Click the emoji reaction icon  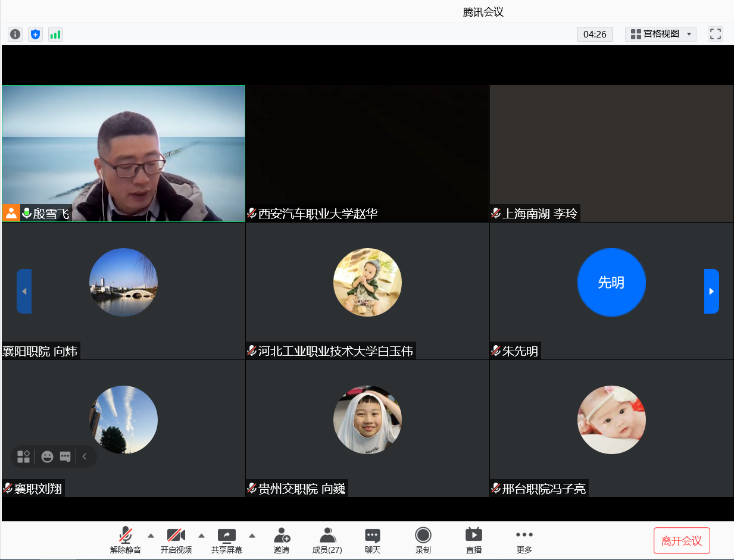pyautogui.click(x=47, y=456)
